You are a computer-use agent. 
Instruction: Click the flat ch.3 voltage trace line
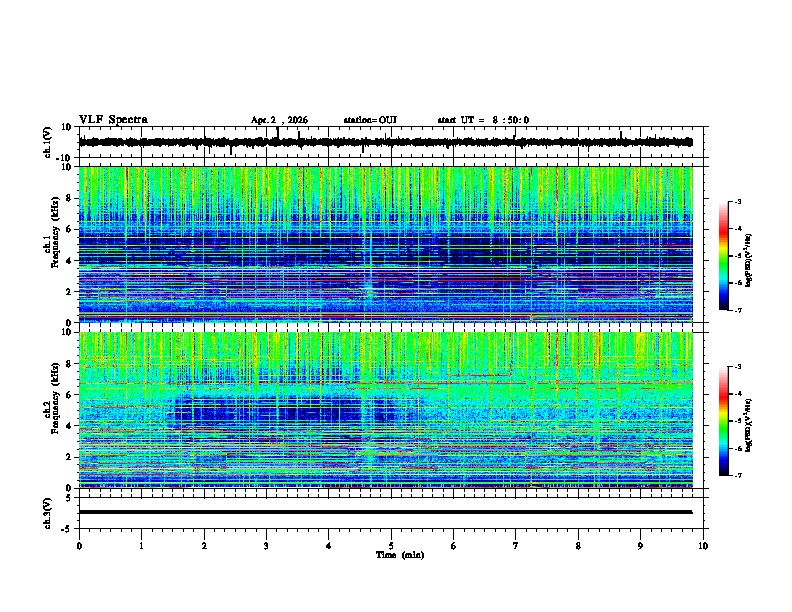tap(386, 512)
